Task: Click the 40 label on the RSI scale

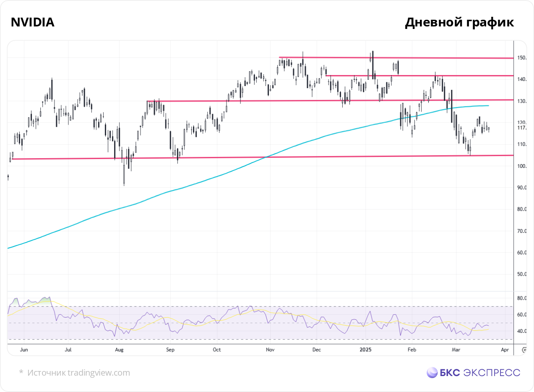Action: pyautogui.click(x=521, y=331)
